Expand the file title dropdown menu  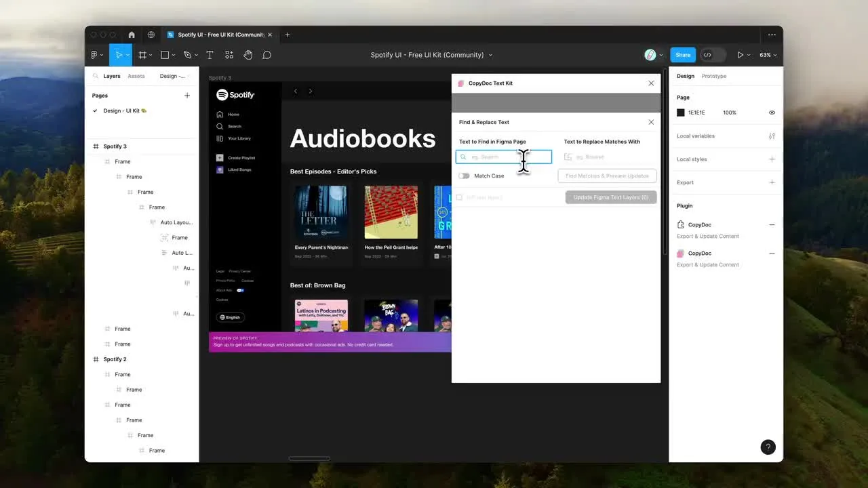pos(490,55)
